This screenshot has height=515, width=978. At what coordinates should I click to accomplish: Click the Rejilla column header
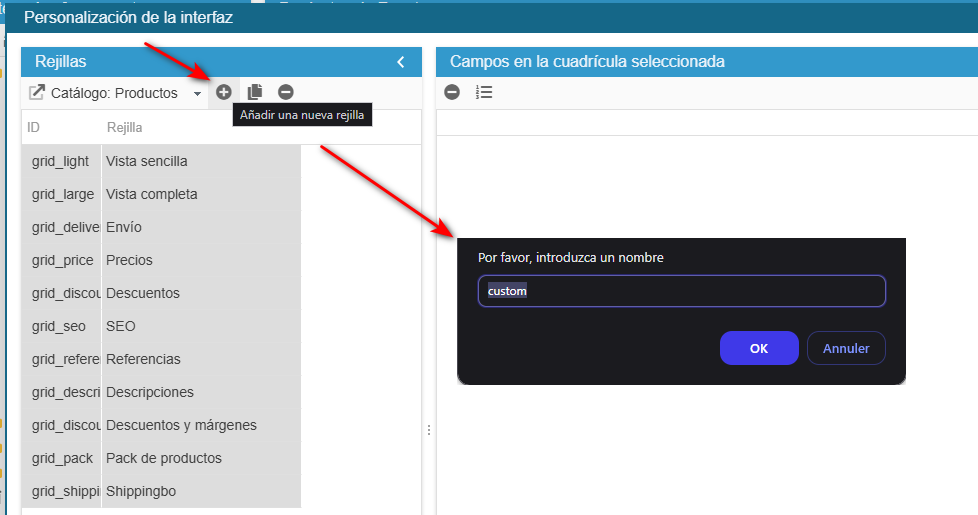pos(125,127)
